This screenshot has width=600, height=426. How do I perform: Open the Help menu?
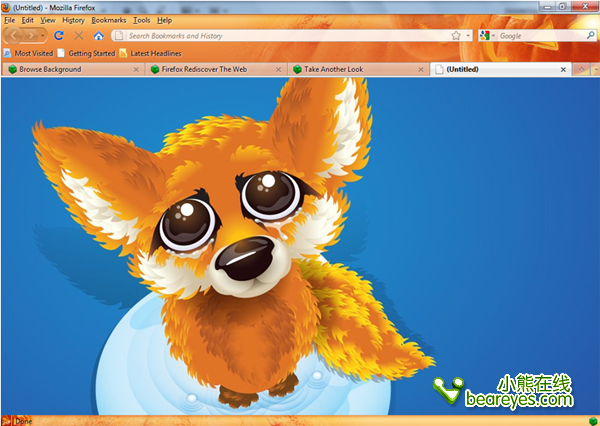tap(165, 20)
